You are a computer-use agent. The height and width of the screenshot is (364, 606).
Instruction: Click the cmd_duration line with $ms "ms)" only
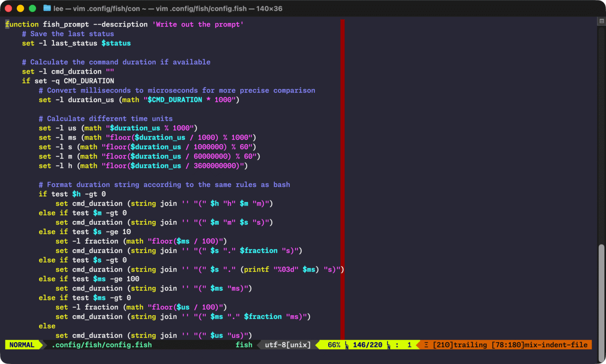[154, 289]
